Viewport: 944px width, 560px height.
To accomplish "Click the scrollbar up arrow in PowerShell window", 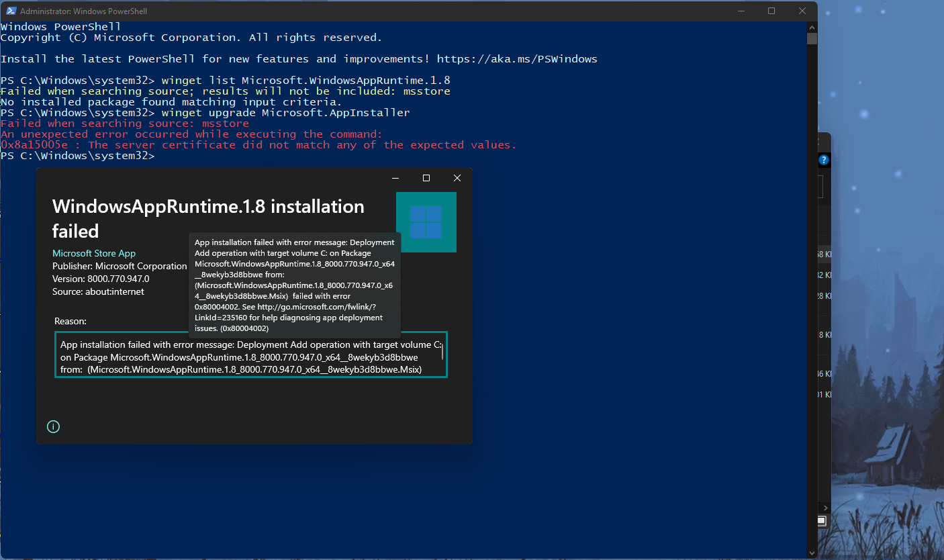I will click(812, 27).
